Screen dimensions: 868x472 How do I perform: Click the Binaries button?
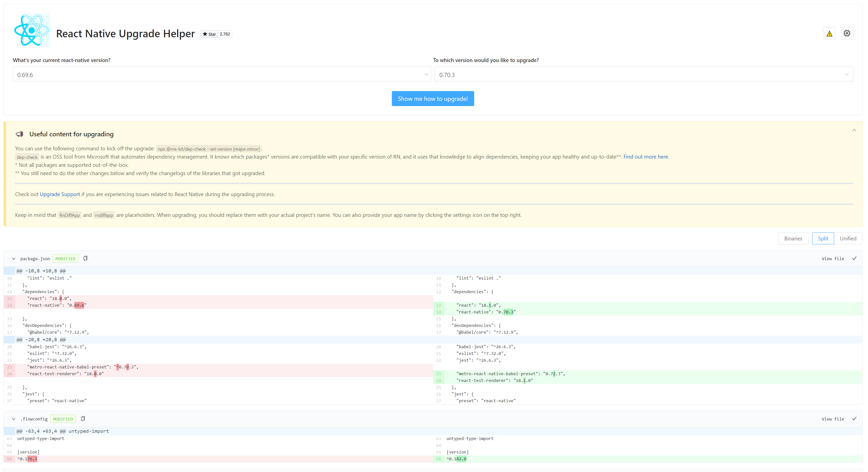793,239
